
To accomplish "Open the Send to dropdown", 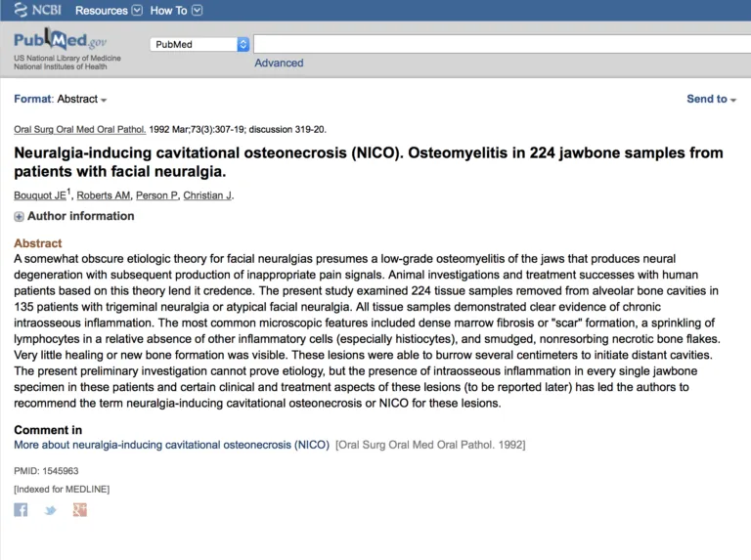I will tap(711, 99).
